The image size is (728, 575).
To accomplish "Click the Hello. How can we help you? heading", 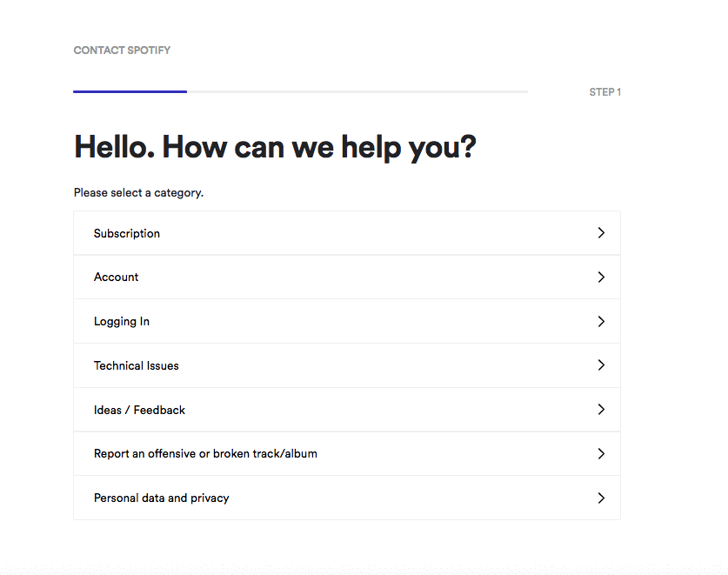I will click(x=274, y=146).
